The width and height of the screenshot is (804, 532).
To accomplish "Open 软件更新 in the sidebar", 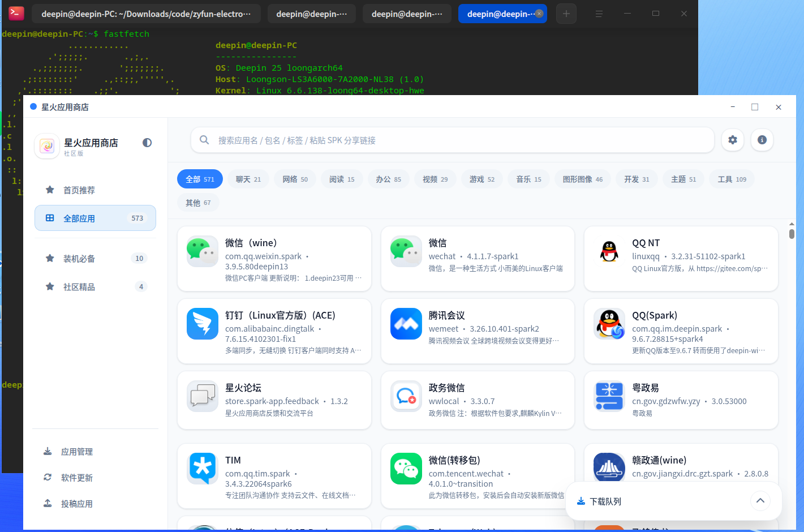I will pos(95,478).
